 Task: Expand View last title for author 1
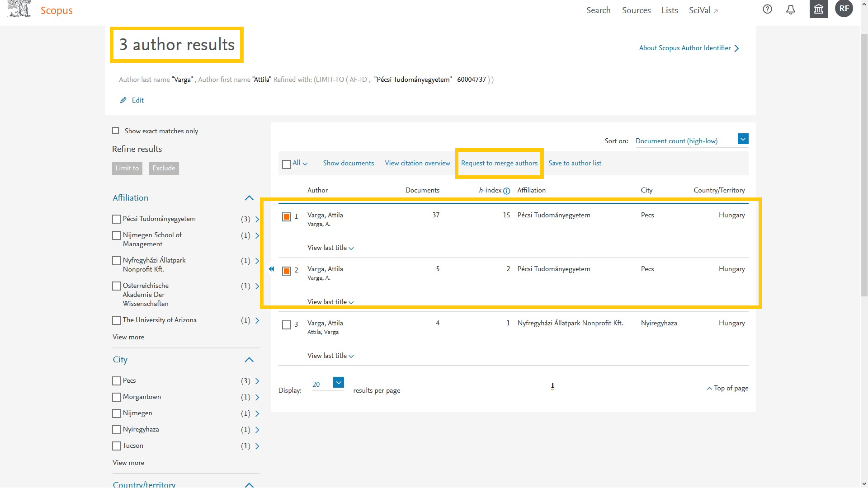(x=330, y=248)
